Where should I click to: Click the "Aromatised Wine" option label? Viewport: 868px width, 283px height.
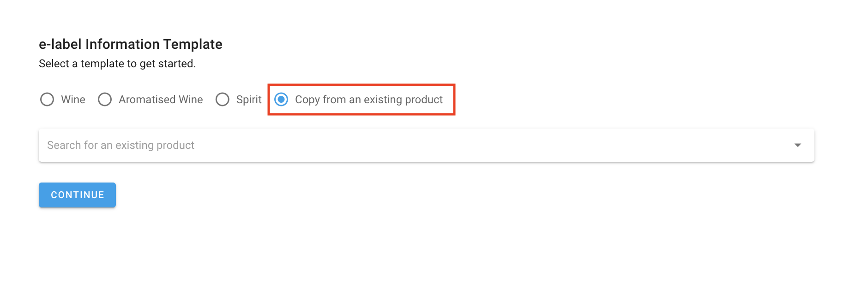coord(161,100)
